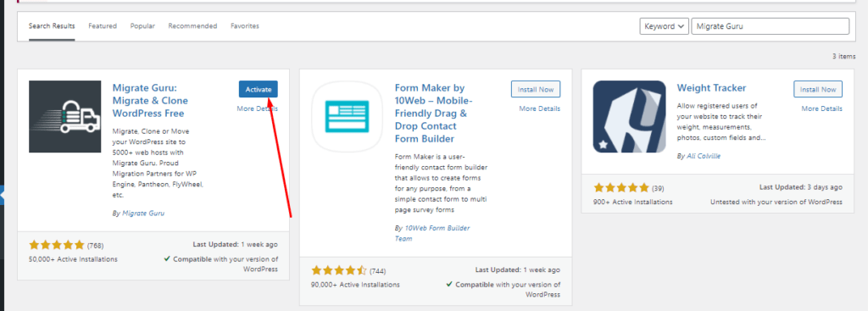Open More Details for Migrate Guru
The image size is (868, 311).
click(258, 108)
